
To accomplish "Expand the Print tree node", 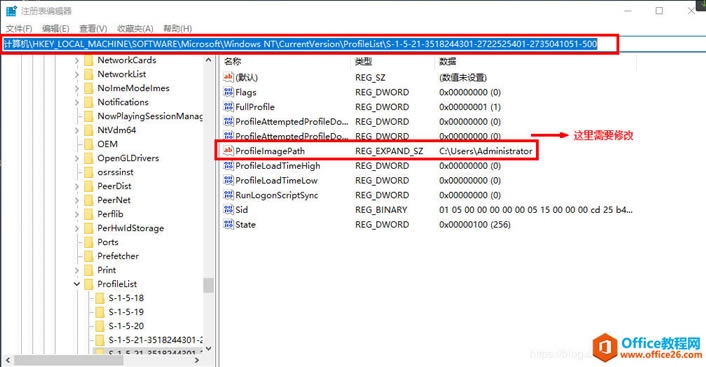I will coord(77,270).
